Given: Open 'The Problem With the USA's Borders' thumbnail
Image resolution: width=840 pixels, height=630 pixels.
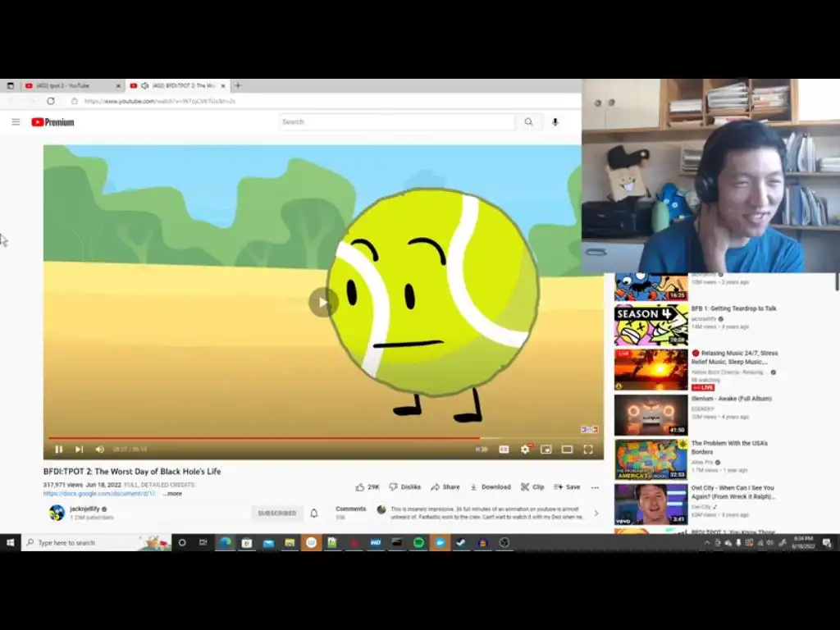Looking at the screenshot, I should (651, 459).
